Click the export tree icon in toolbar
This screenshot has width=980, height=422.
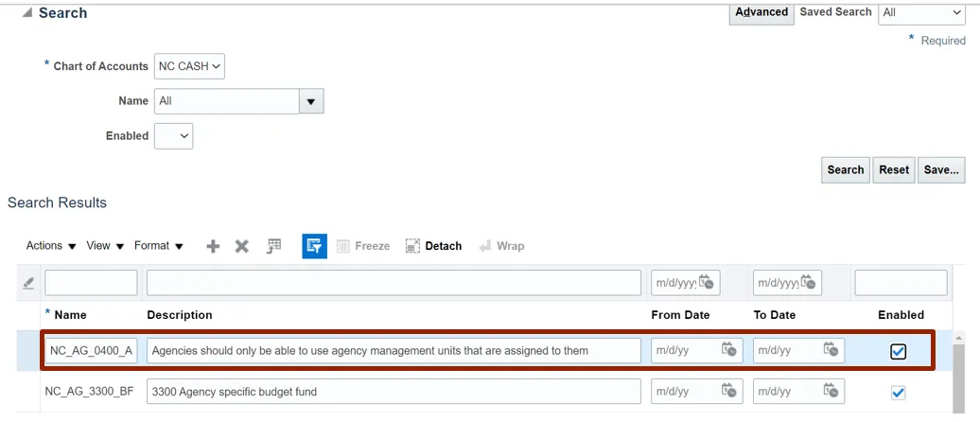pos(273,246)
